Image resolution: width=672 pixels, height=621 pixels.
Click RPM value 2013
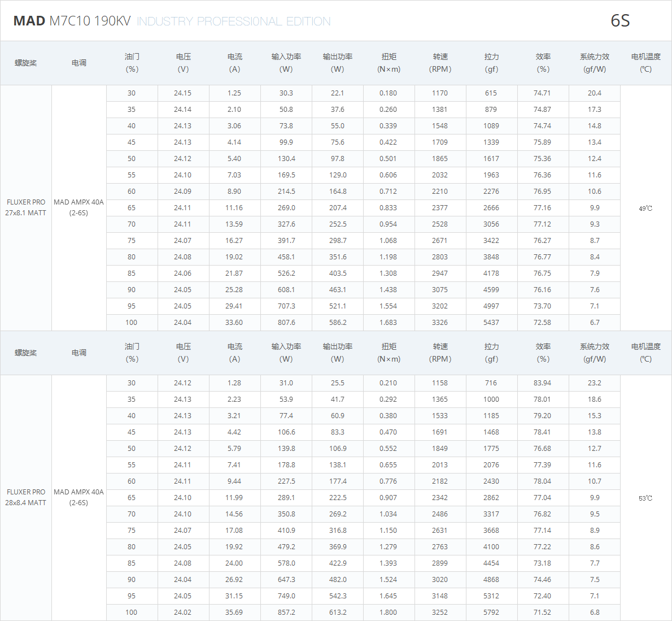pos(440,465)
